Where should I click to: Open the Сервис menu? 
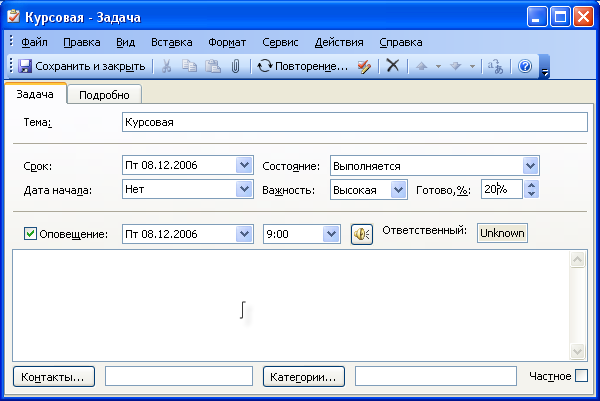coord(280,42)
